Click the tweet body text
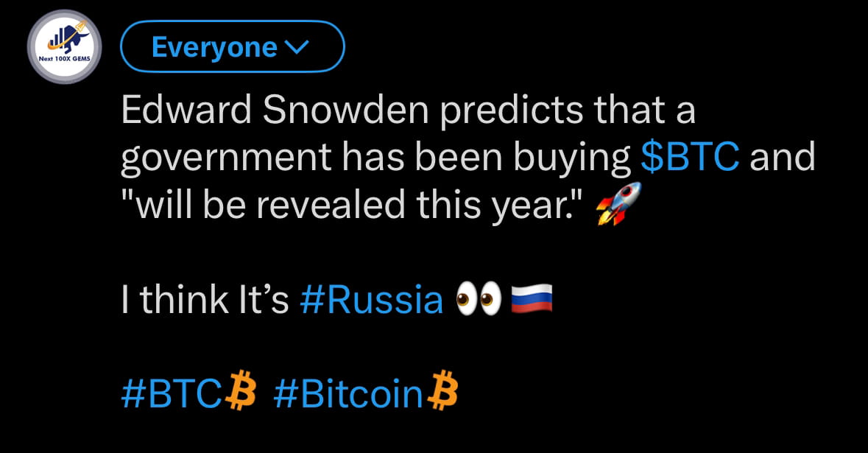Image resolution: width=868 pixels, height=453 pixels. tap(368, 155)
